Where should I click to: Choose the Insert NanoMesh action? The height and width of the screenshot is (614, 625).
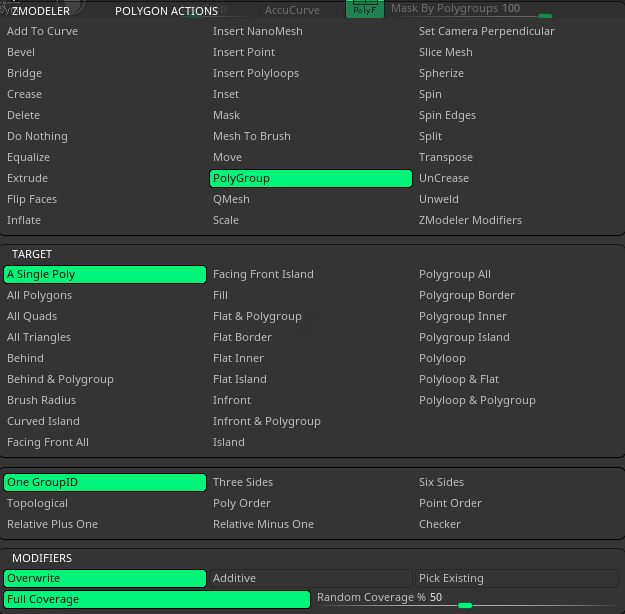[257, 31]
